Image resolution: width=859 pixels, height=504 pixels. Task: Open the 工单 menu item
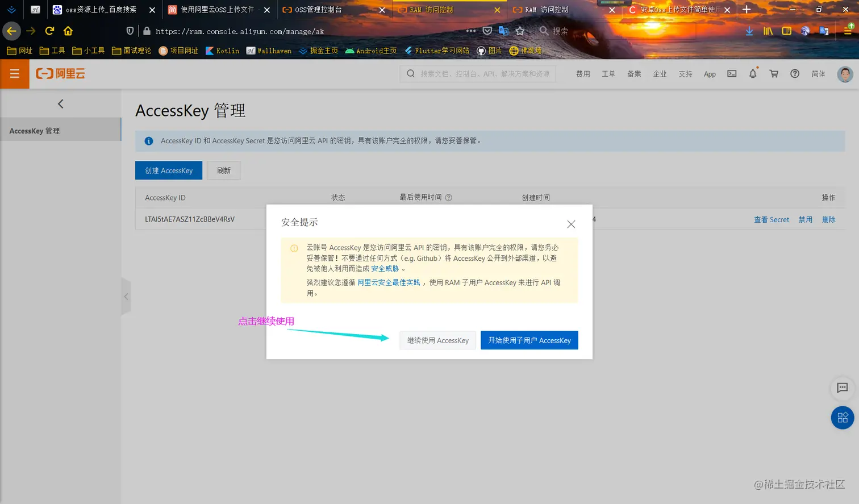608,73
